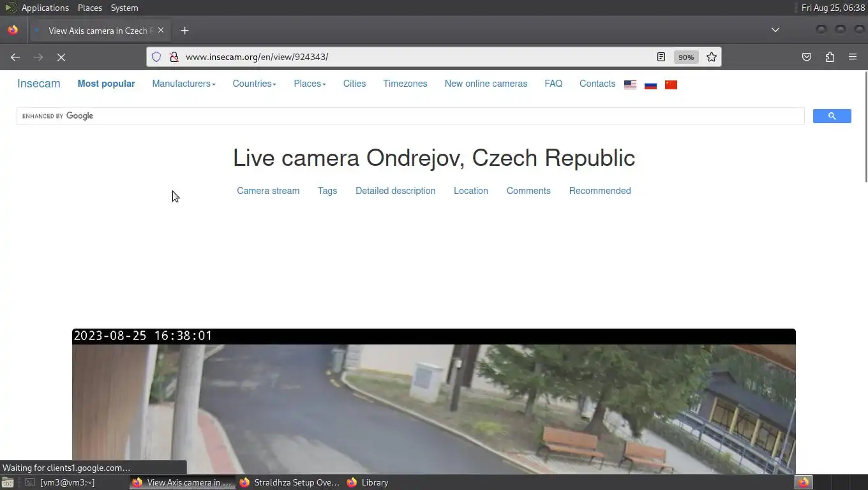Open the Save to Pocket icon

pyautogui.click(x=807, y=57)
